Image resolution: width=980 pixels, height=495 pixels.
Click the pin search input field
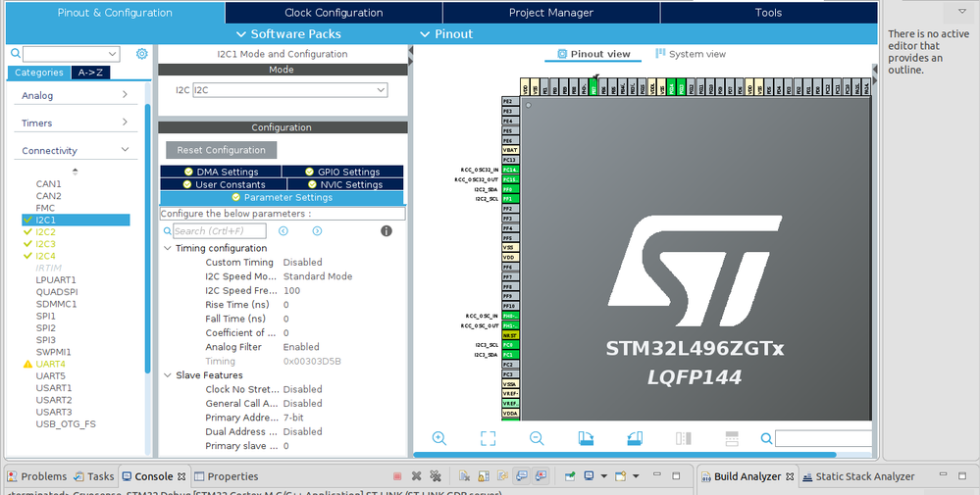pyautogui.click(x=823, y=438)
